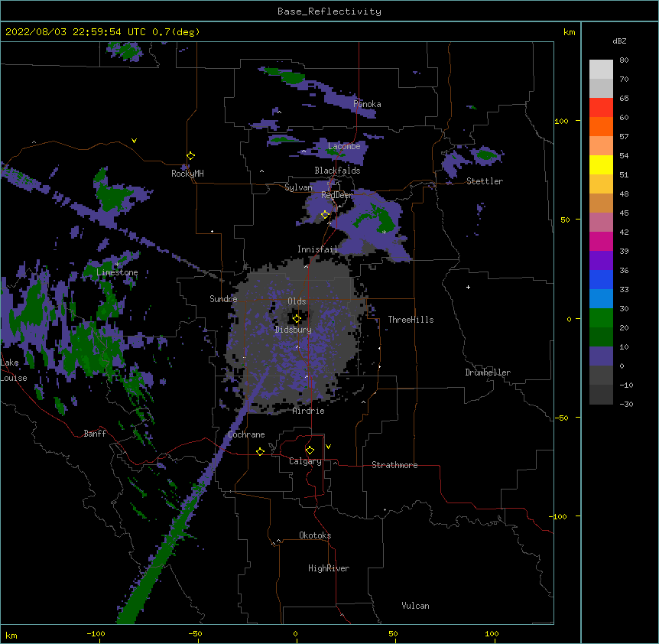
Task: Click the Banff label
Action: [95, 434]
